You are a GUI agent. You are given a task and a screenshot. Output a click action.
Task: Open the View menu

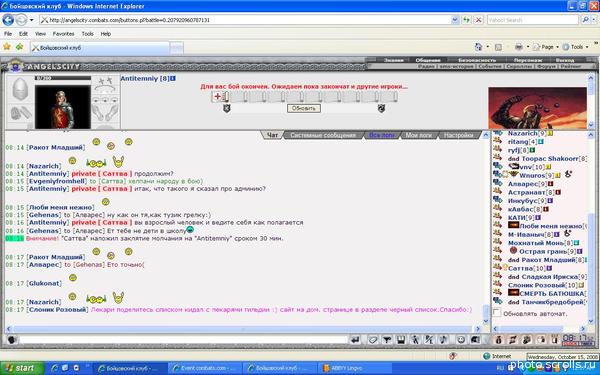click(40, 34)
